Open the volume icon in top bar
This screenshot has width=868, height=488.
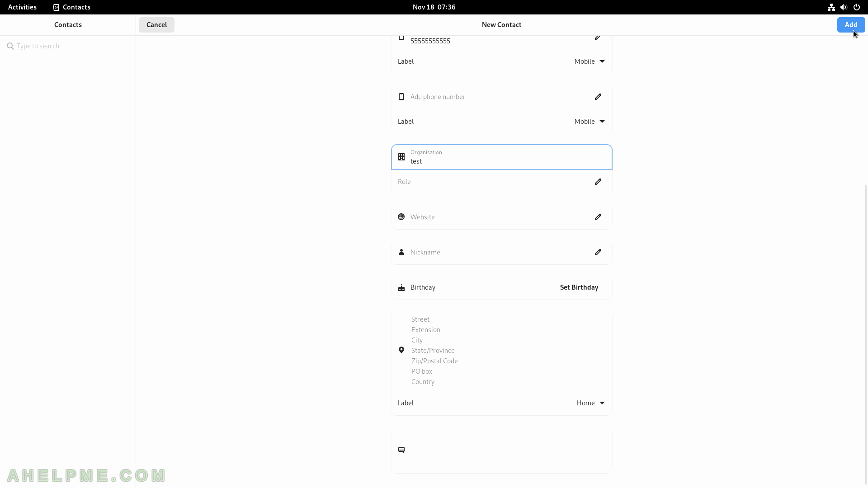coord(844,7)
